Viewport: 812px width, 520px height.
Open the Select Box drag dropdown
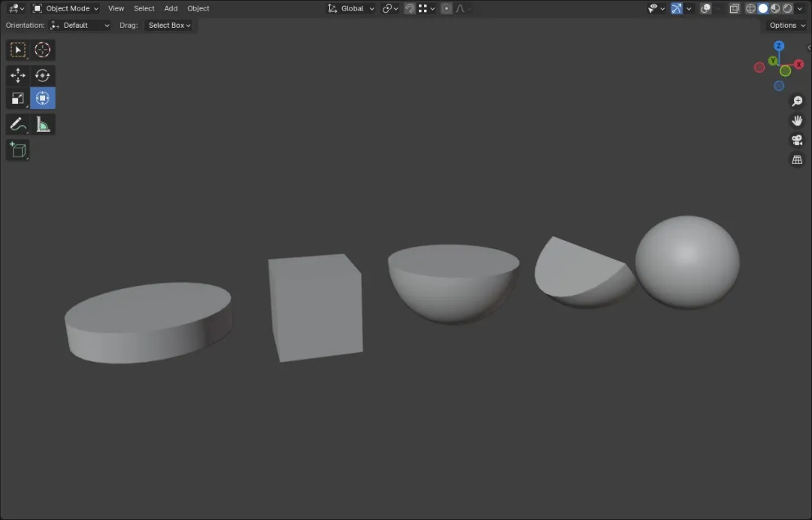(x=169, y=25)
